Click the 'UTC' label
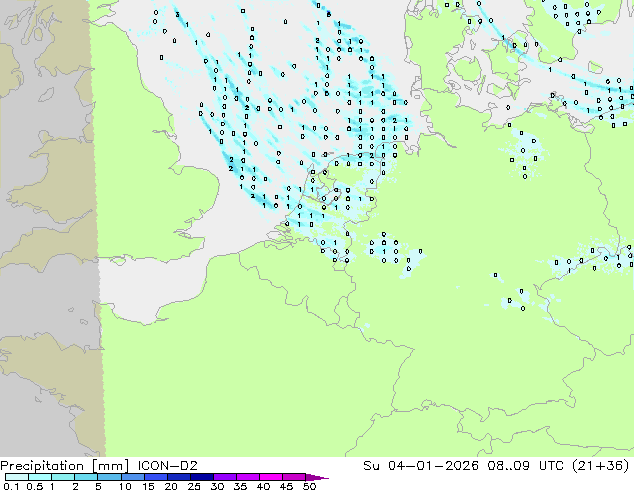Viewport: 634px width, 490px height. (552, 466)
